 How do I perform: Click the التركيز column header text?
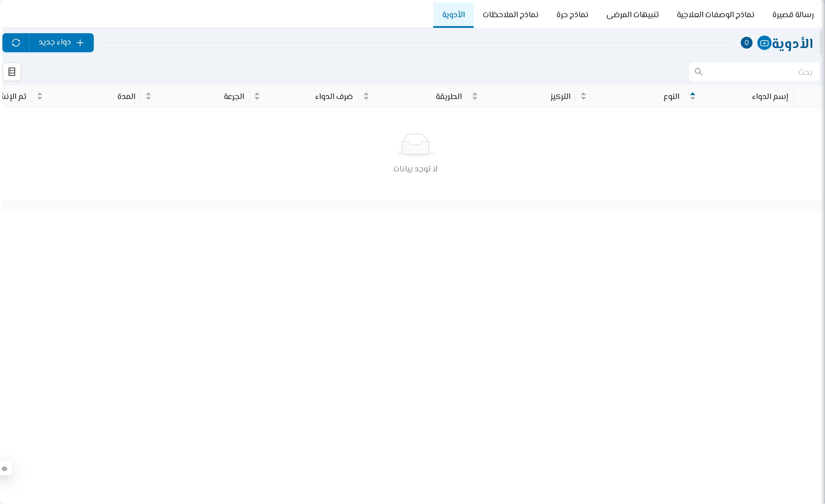tap(561, 97)
